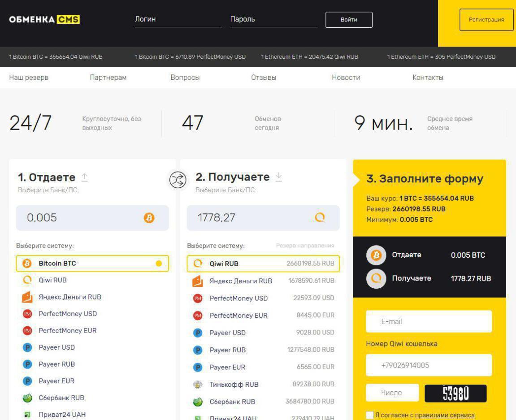Click the Qiwi icon in the Получаете summary row

[376, 278]
